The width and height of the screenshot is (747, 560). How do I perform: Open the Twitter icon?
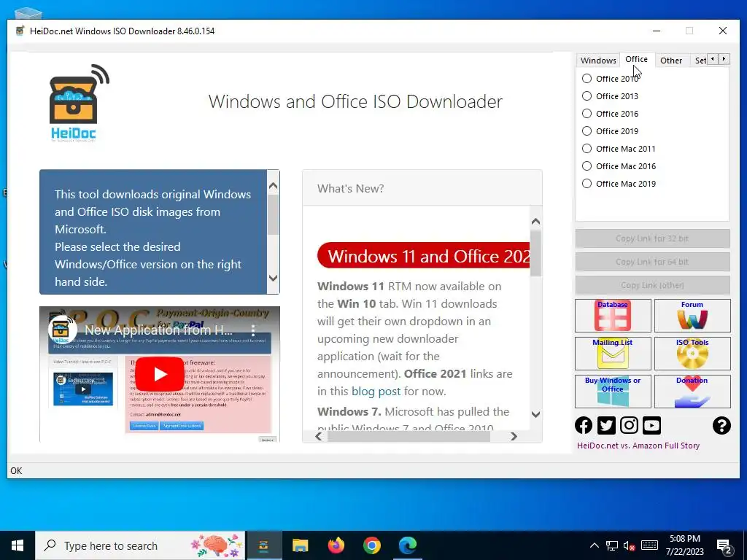pyautogui.click(x=606, y=425)
